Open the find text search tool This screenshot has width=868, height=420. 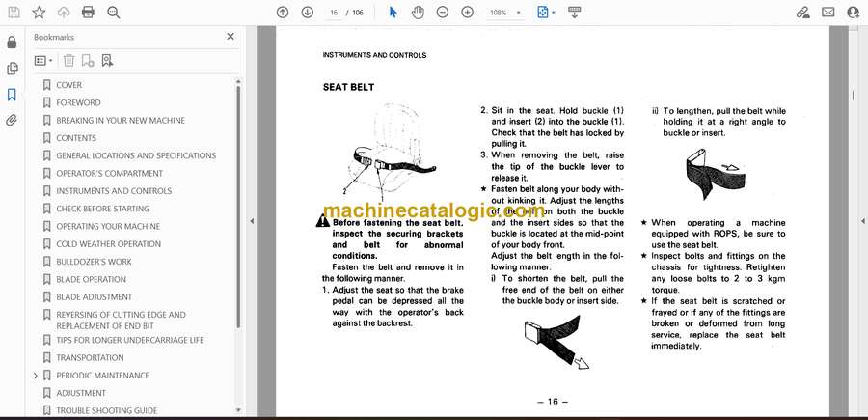tap(114, 13)
